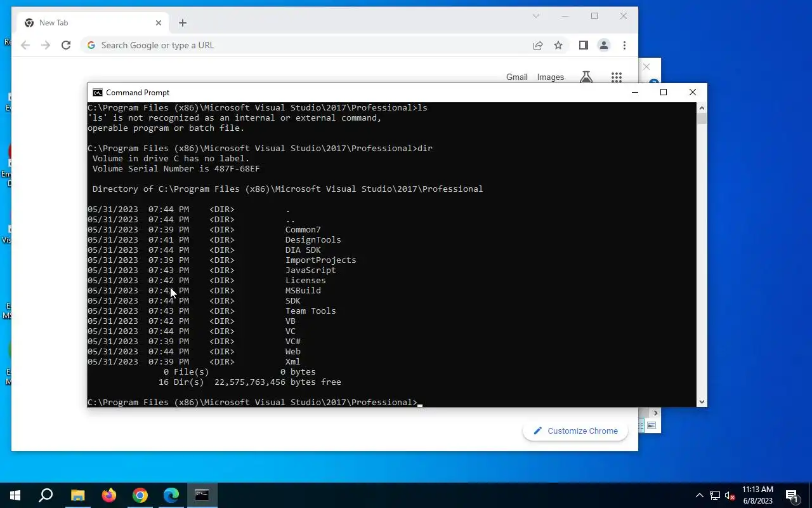Click the MSBuild directory entry
Screen dimensions: 812x508
point(303,290)
